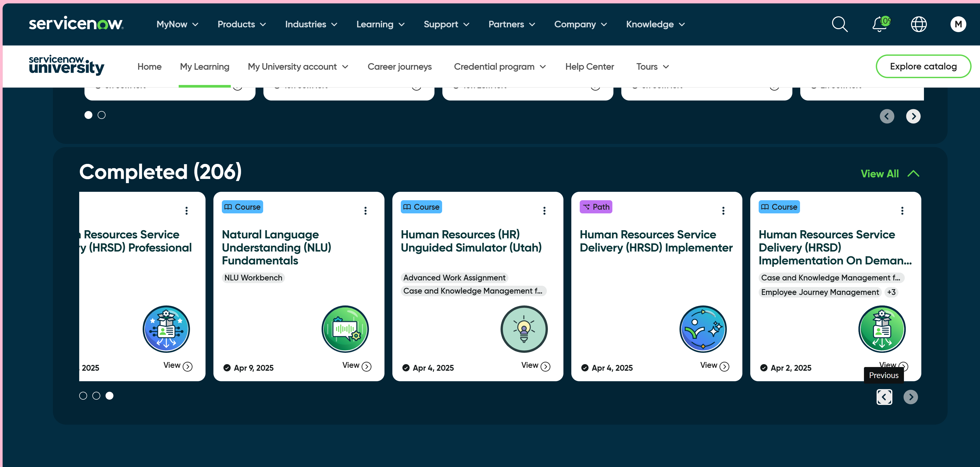This screenshot has height=467, width=980.
Task: Select second page dot of Completed carousel
Action: pos(96,396)
